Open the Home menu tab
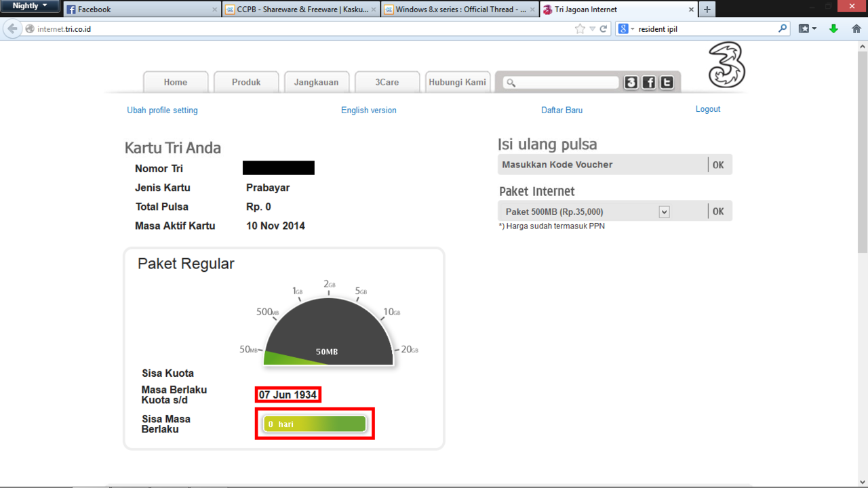 click(176, 82)
